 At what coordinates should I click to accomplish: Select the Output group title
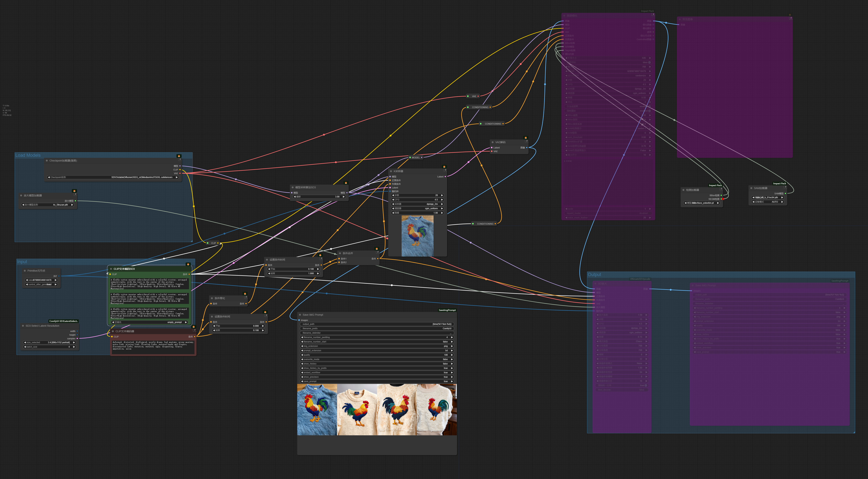[594, 275]
